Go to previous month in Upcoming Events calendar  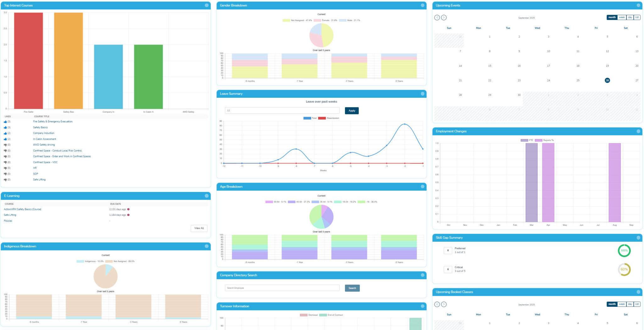pyautogui.click(x=437, y=18)
